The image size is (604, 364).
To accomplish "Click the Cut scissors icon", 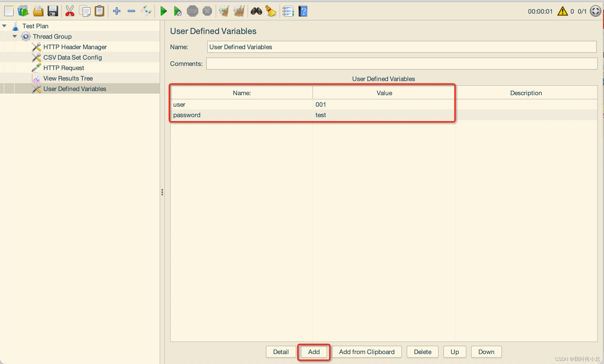I will point(70,11).
